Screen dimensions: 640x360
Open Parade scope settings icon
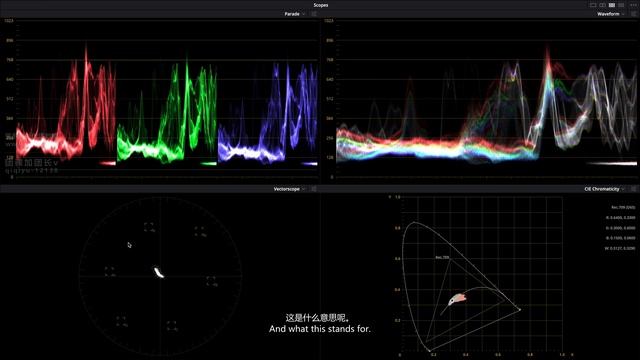click(314, 14)
